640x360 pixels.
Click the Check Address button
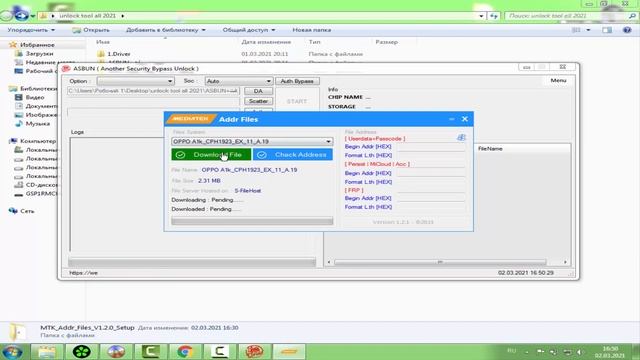click(293, 155)
